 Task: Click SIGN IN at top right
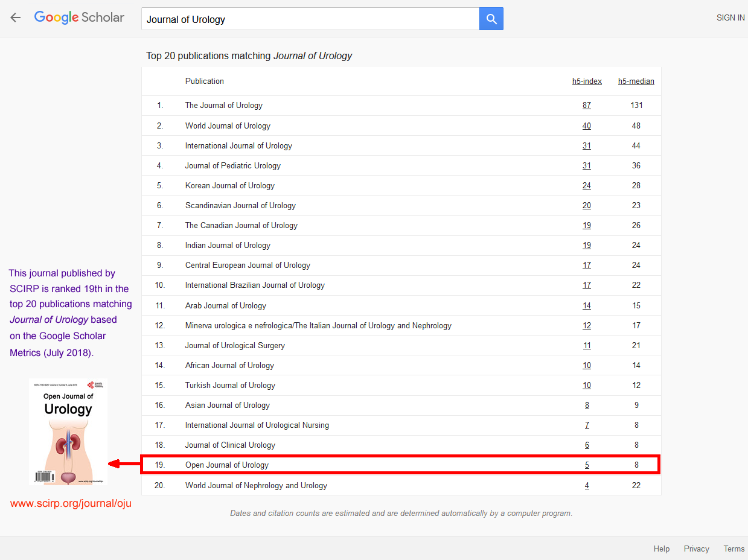click(x=730, y=18)
